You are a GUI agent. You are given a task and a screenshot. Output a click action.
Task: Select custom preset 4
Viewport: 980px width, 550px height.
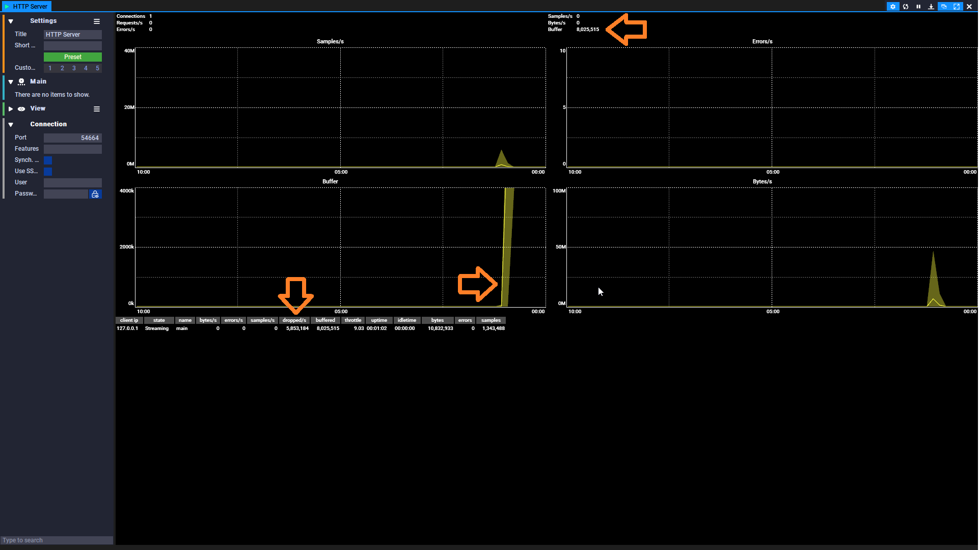pos(86,68)
